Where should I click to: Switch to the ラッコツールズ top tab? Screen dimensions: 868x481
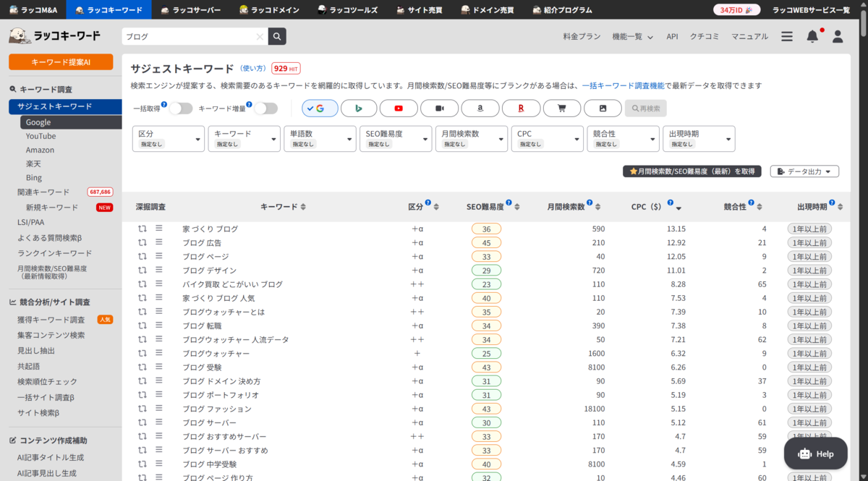[346, 9]
